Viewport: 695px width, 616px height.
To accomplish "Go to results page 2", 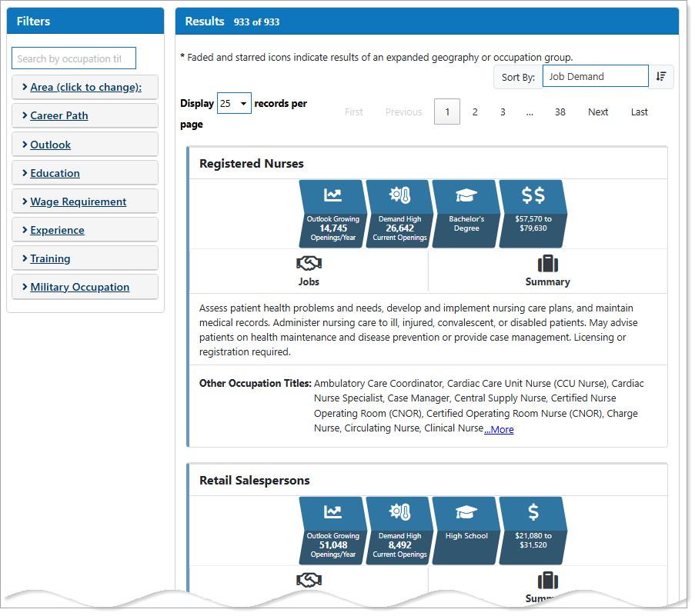I will tap(475, 112).
